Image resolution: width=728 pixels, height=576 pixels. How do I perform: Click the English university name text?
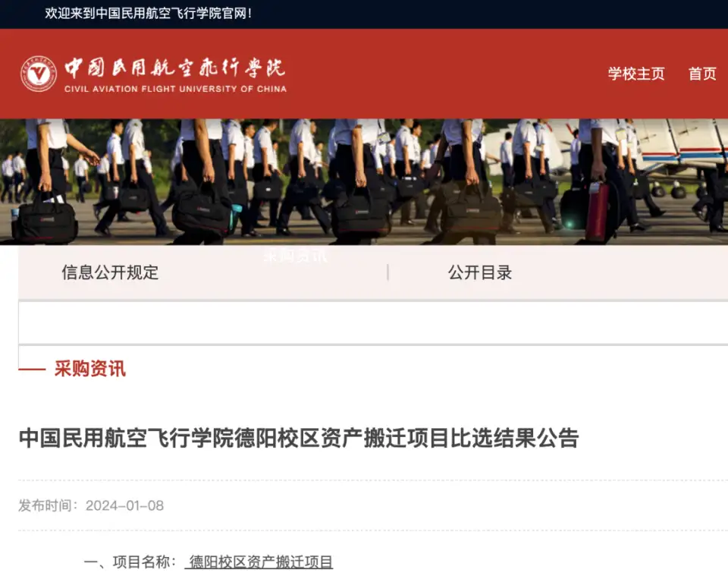175,89
